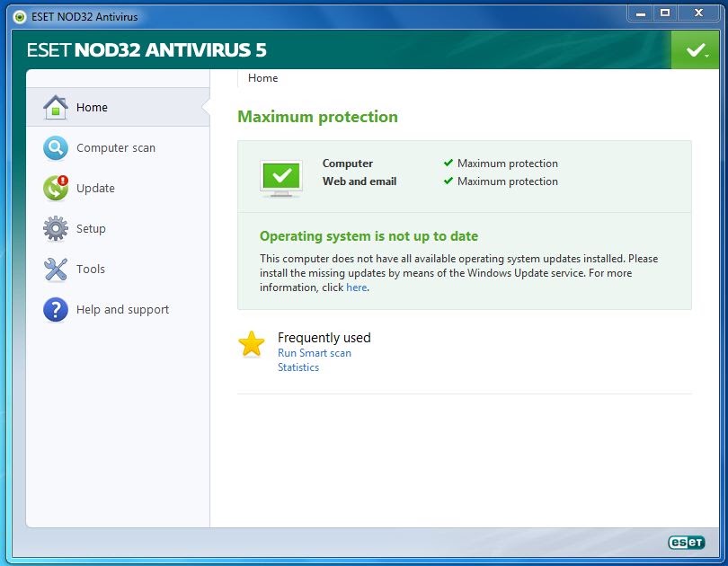The width and height of the screenshot is (728, 566).
Task: Click the Home house icon in sidebar
Action: click(56, 107)
